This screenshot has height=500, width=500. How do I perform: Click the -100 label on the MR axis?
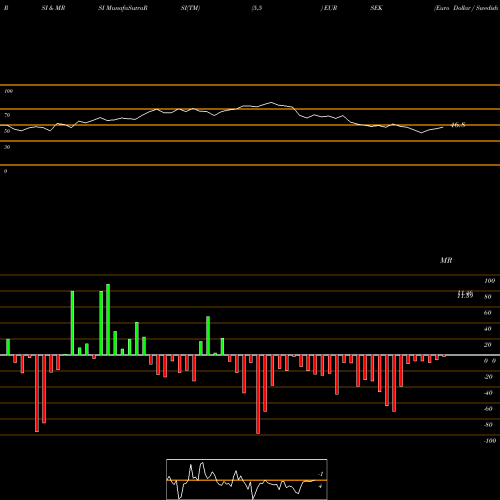pos(490,441)
